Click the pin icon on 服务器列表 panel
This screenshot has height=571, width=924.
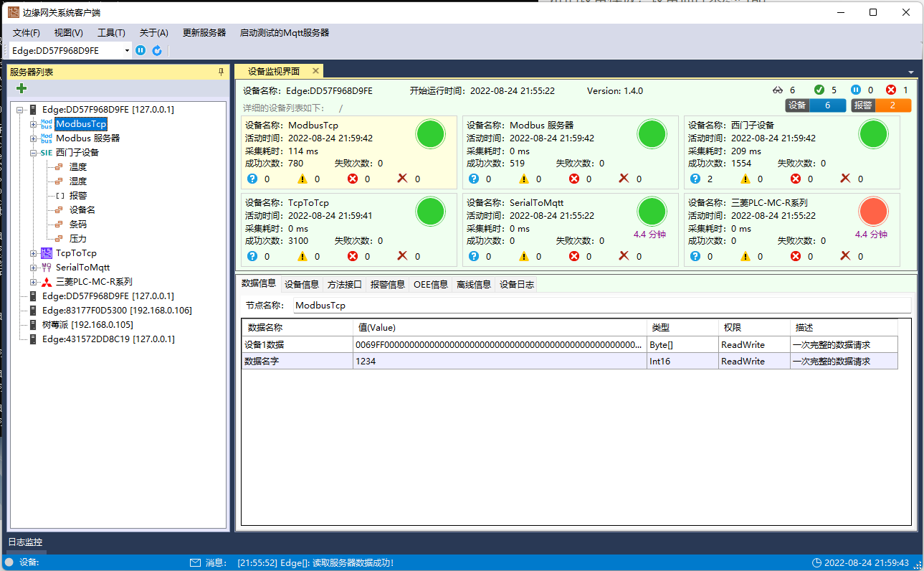pyautogui.click(x=221, y=72)
